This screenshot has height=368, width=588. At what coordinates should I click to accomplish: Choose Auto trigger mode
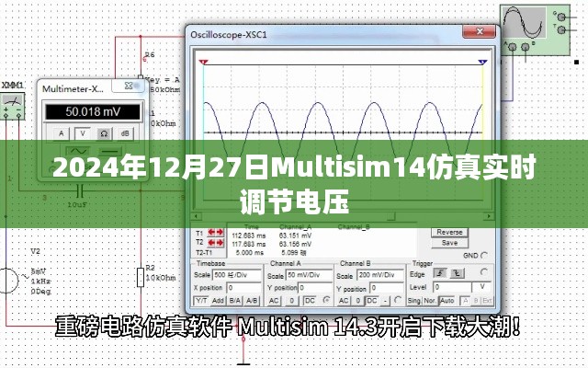tap(447, 301)
